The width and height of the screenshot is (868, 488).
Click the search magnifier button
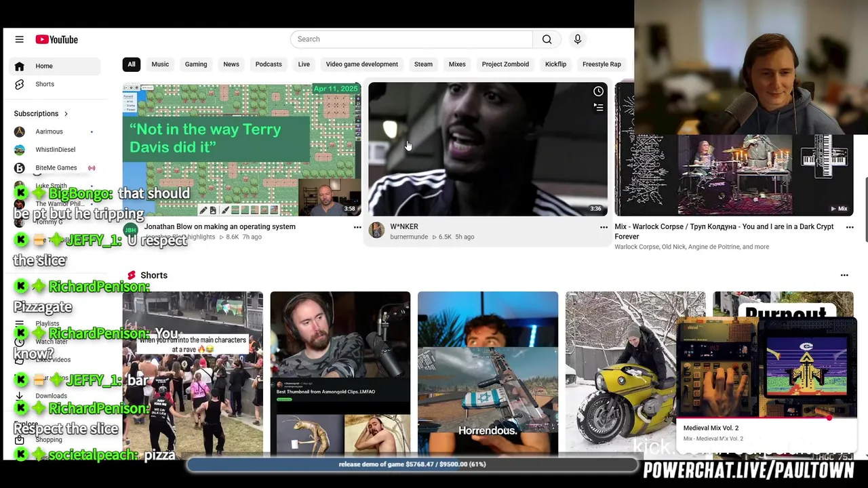coord(547,39)
